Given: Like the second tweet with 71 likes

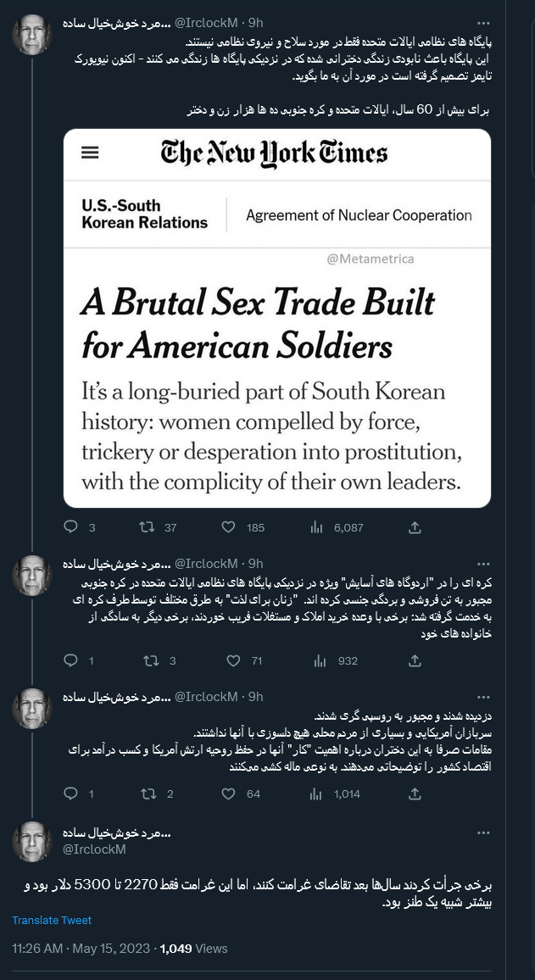Looking at the screenshot, I should 228,660.
